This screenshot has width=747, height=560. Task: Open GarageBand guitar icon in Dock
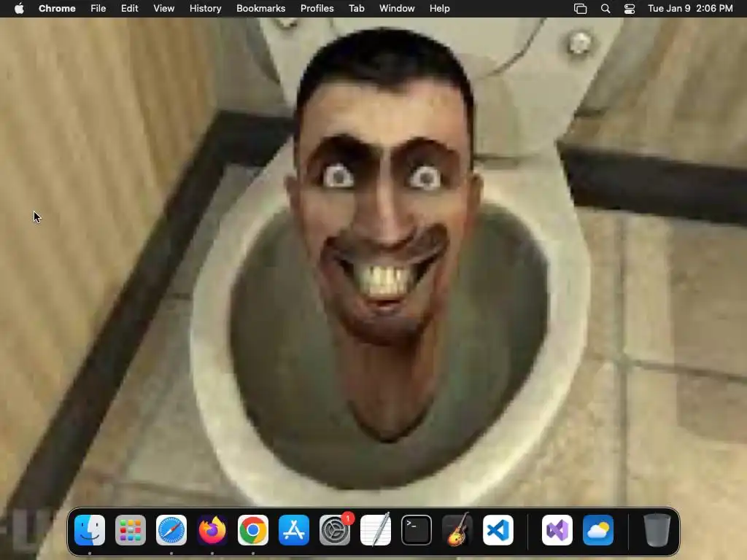tap(457, 530)
